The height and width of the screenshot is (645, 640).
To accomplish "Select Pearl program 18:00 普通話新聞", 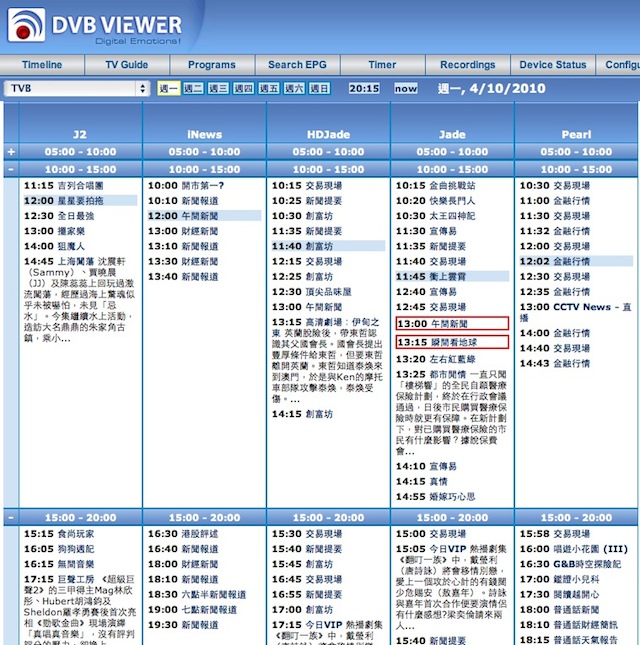I will click(559, 610).
